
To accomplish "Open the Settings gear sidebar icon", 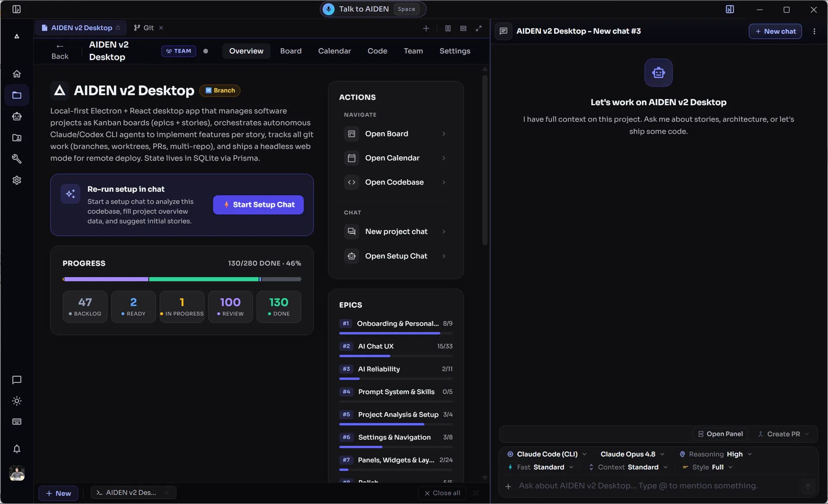I will 17,180.
